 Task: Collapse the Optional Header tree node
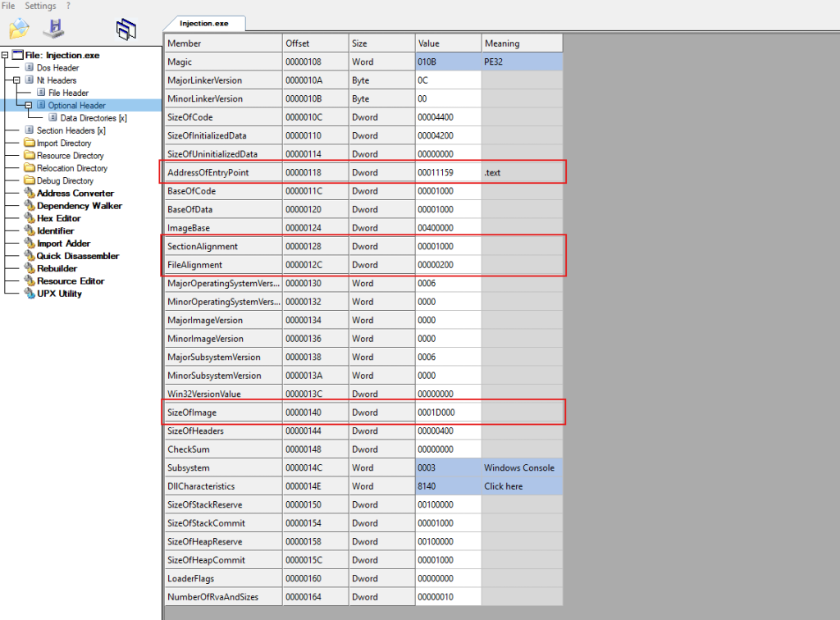tap(28, 105)
